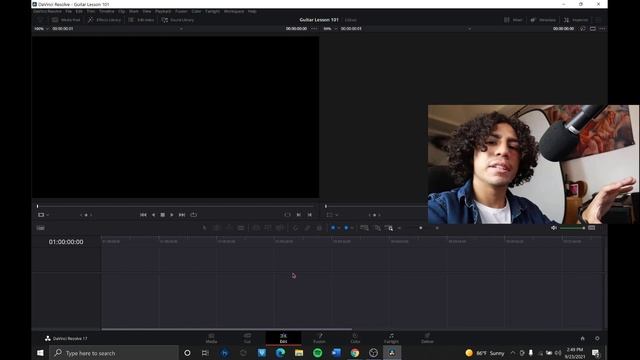Click the source viewer scrub bar playhead

38,207
